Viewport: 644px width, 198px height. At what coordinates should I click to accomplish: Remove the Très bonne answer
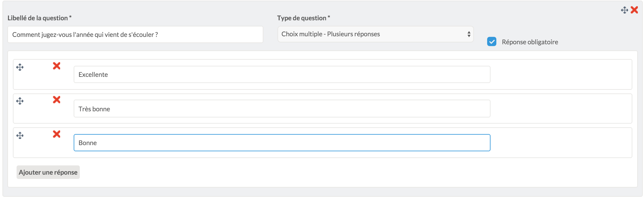click(56, 100)
